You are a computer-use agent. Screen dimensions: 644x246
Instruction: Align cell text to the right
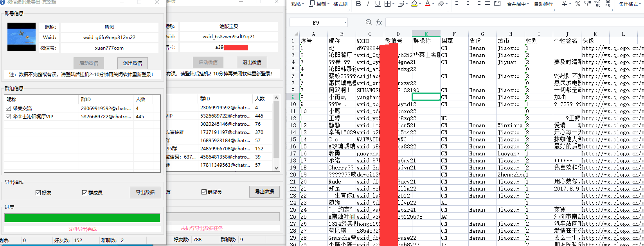tap(478, 4)
